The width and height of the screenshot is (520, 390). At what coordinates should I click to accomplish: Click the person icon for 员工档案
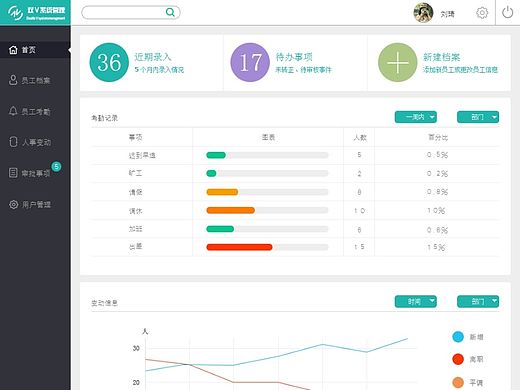tap(13, 80)
